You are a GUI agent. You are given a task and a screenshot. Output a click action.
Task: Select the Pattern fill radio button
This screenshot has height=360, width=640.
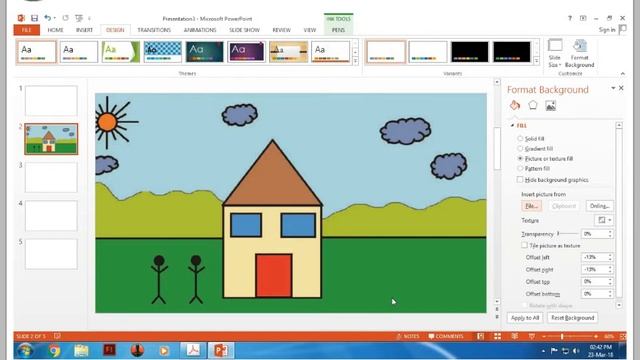click(520, 168)
